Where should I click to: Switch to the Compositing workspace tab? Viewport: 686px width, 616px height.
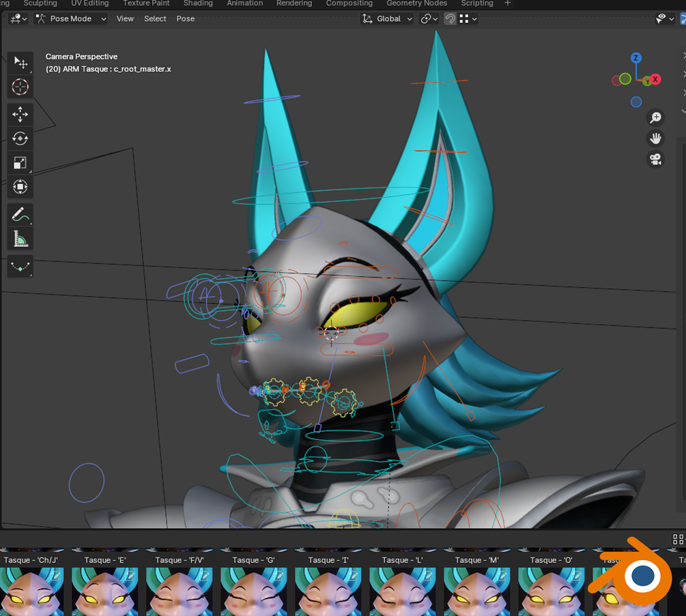click(349, 3)
